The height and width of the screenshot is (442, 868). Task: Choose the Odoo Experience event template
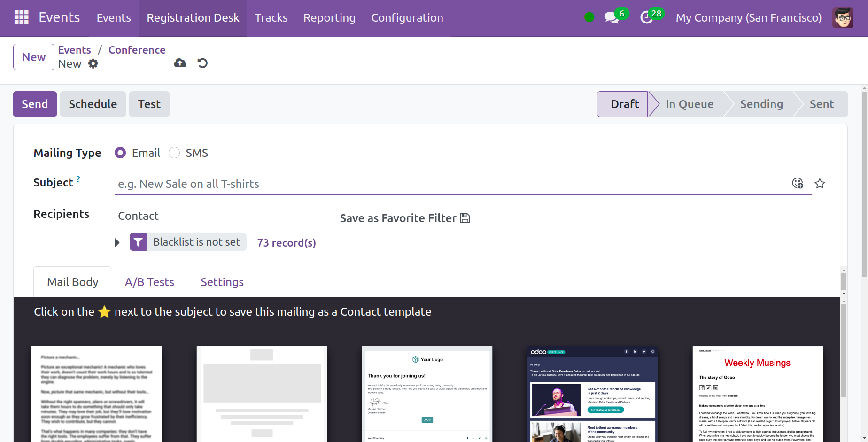[x=592, y=394]
